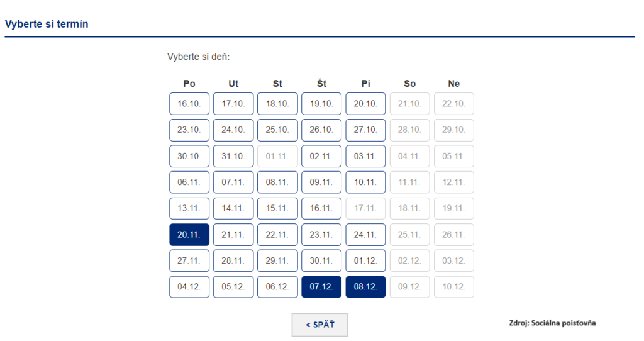Screen dimensions: 644x341
Task: Click the greyed-out 17.11. date
Action: pos(365,208)
